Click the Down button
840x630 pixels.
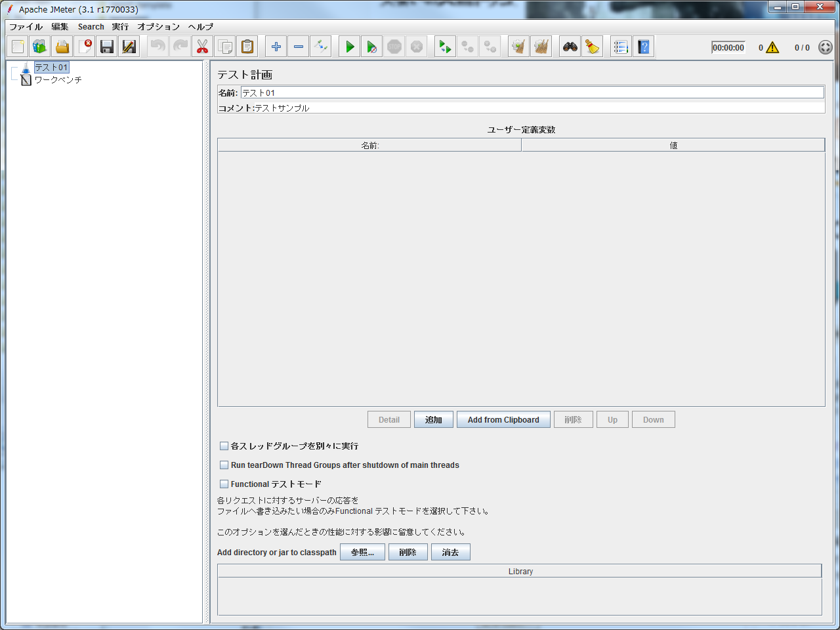point(654,420)
